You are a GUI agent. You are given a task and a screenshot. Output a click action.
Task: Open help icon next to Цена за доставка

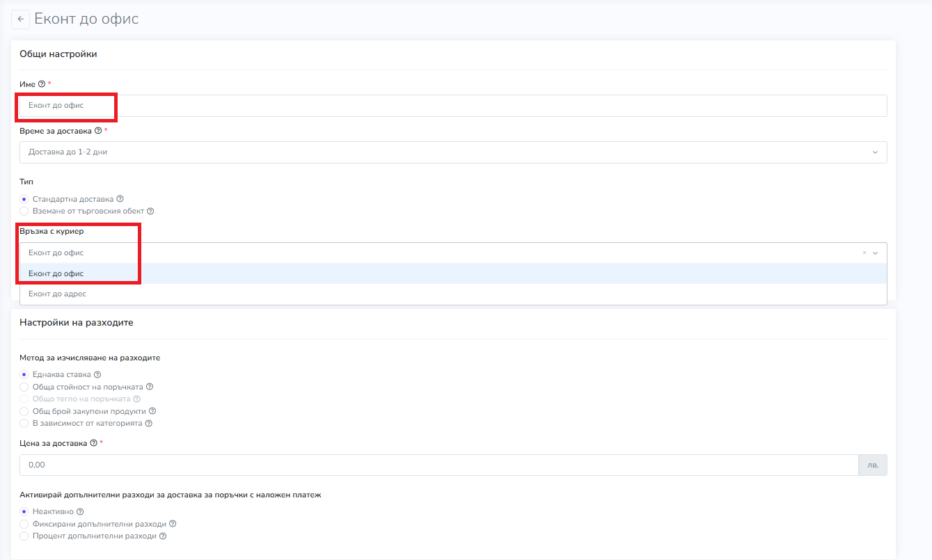93,443
